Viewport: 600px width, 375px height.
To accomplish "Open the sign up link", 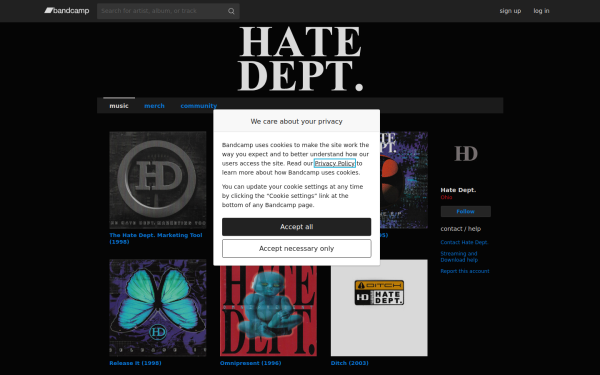I will point(510,11).
